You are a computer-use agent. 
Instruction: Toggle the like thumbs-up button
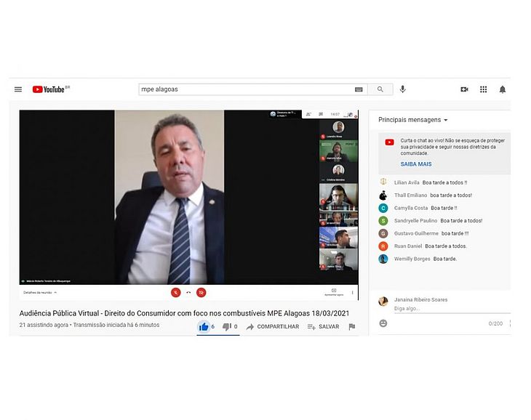click(x=204, y=326)
